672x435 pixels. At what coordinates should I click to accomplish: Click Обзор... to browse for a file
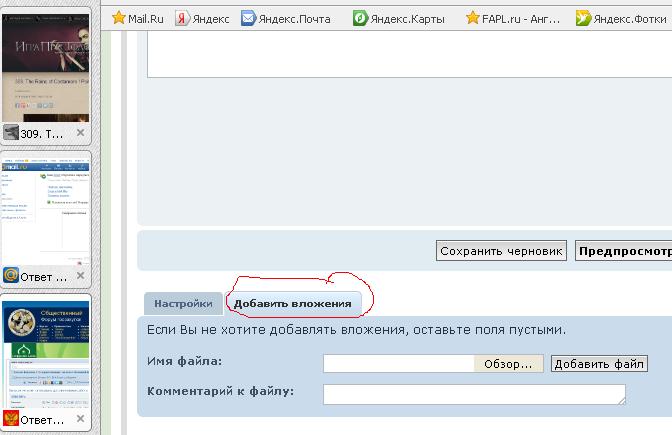(x=509, y=363)
